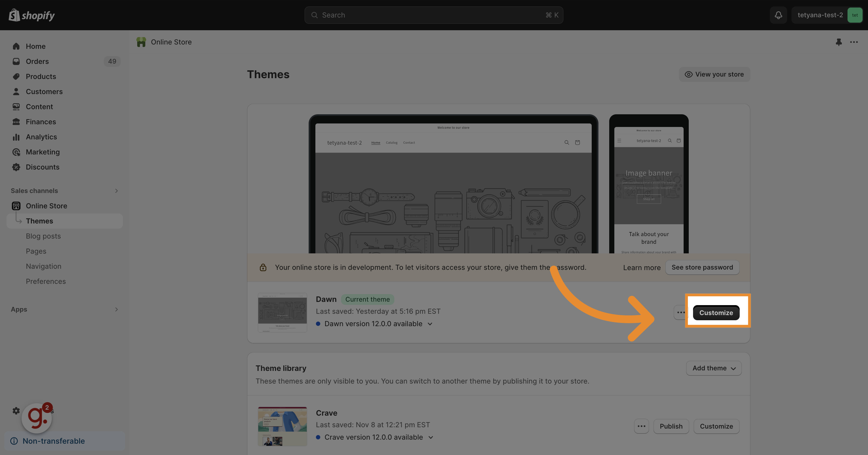
Task: Click the Content icon in sidebar
Action: pos(16,106)
